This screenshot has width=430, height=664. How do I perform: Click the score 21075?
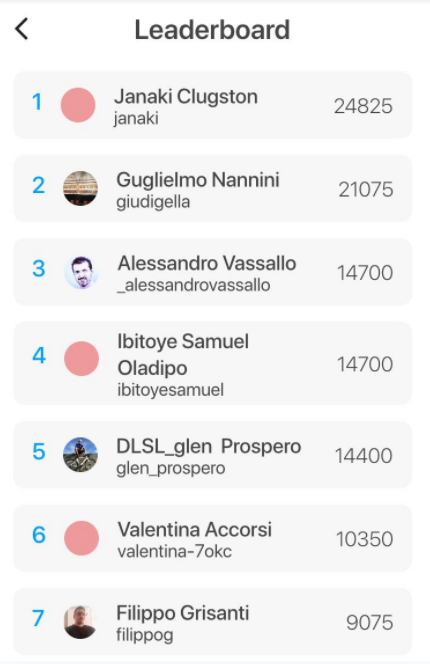(366, 189)
